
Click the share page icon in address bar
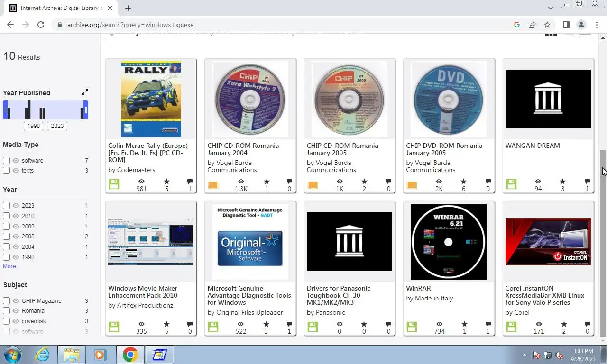pos(532,25)
